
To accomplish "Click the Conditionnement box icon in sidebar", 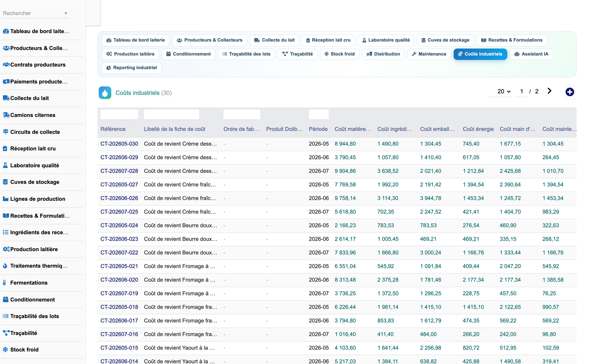I will point(5,300).
